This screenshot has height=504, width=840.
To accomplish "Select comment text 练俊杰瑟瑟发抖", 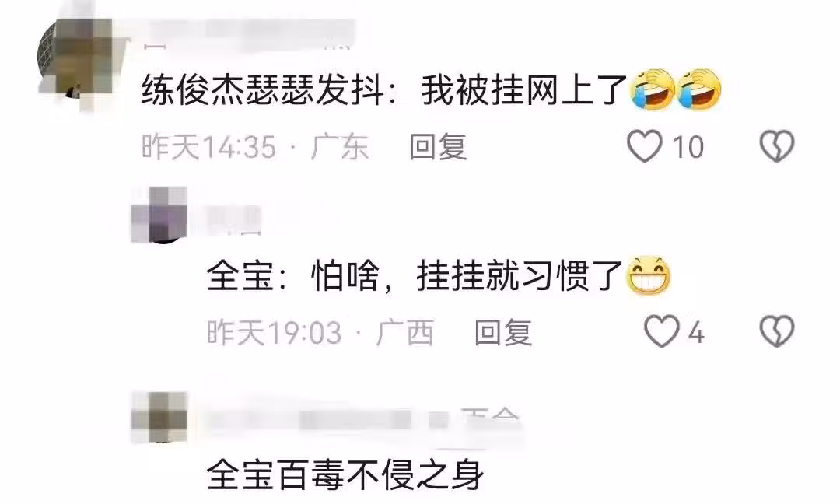I will 263,90.
